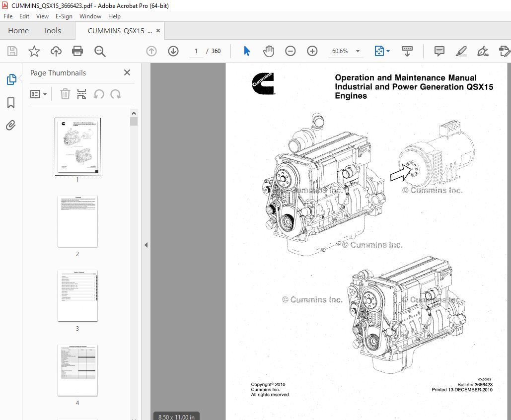Select page 2 thumbnail
This screenshot has height=420, width=511.
tap(77, 221)
